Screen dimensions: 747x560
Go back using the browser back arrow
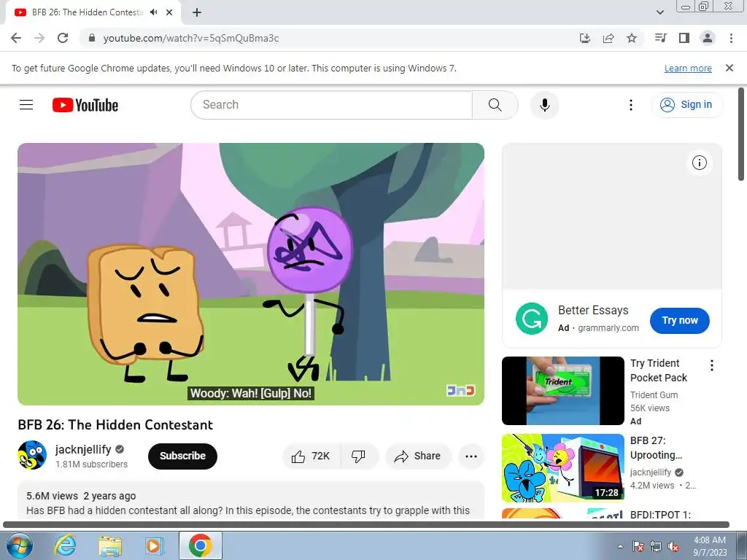click(16, 38)
